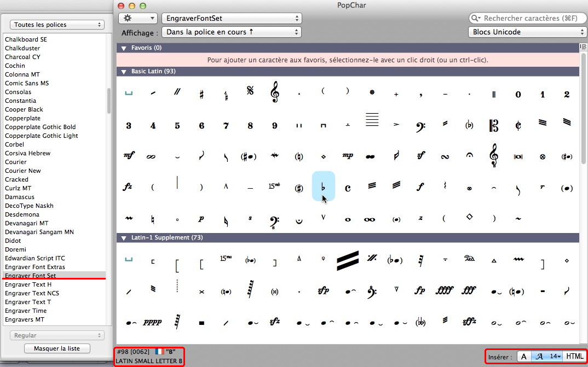Image resolution: width=588 pixels, height=367 pixels.
Task: Select Engraver Text H in font list
Action: click(28, 284)
